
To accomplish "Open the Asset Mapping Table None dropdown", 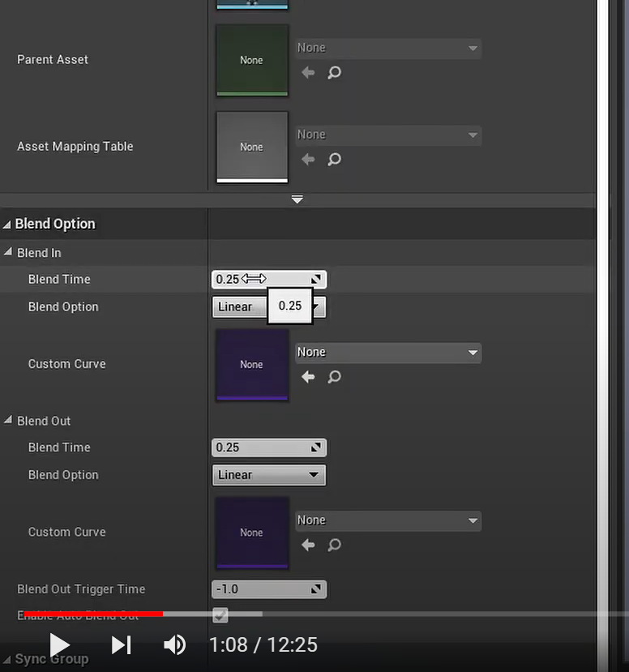I will [x=388, y=135].
